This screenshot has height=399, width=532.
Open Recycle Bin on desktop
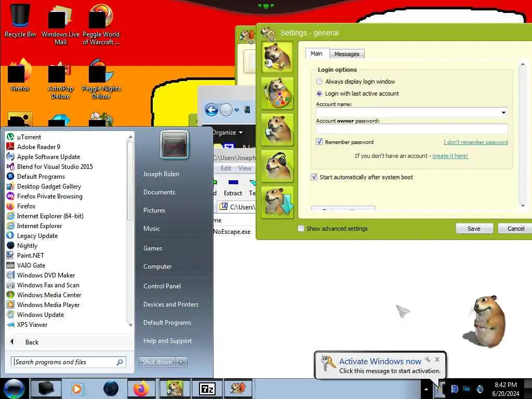(x=20, y=20)
